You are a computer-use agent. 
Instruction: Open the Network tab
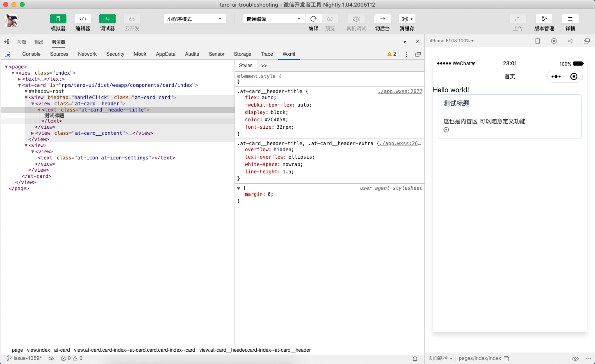87,54
